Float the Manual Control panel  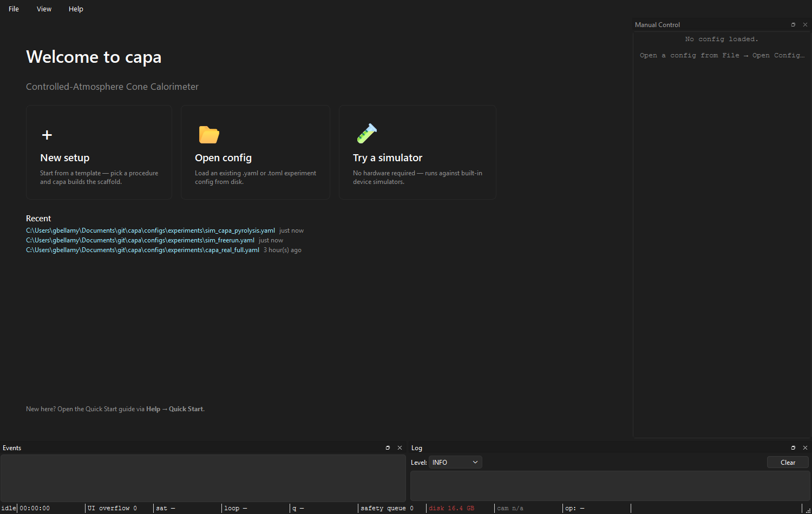click(x=793, y=24)
